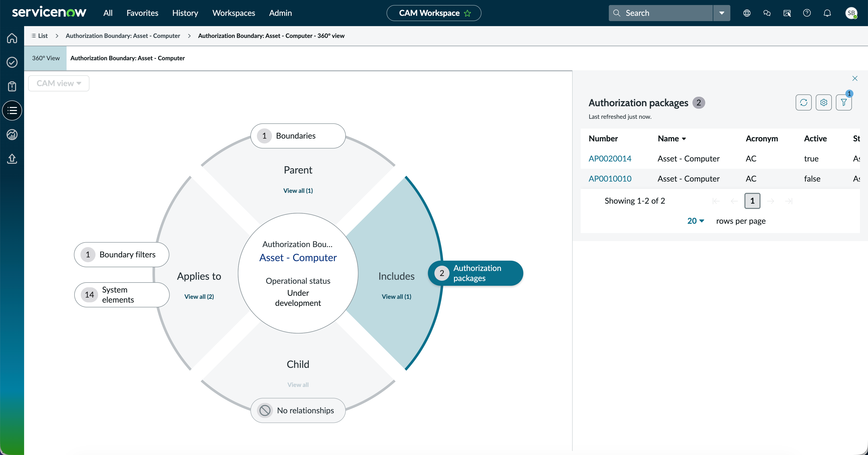The image size is (868, 455).
Task: Sort by the Active column header
Action: tap(815, 139)
